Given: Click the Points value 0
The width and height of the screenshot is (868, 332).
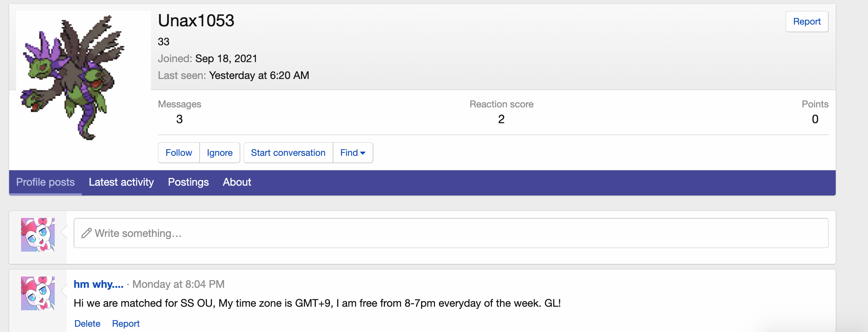Looking at the screenshot, I should [815, 119].
